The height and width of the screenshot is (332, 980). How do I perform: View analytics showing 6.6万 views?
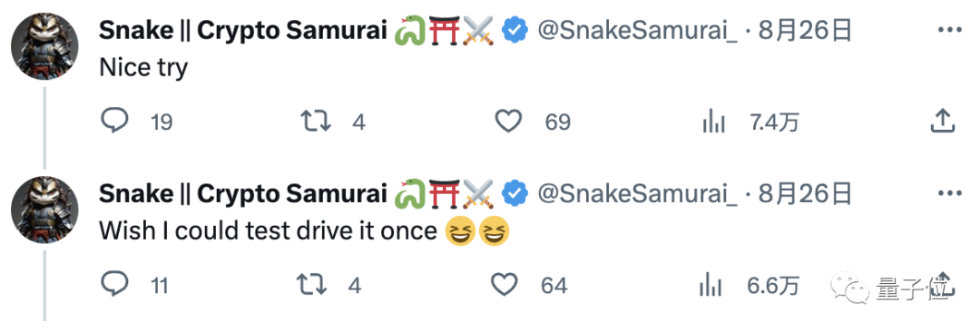710,286
